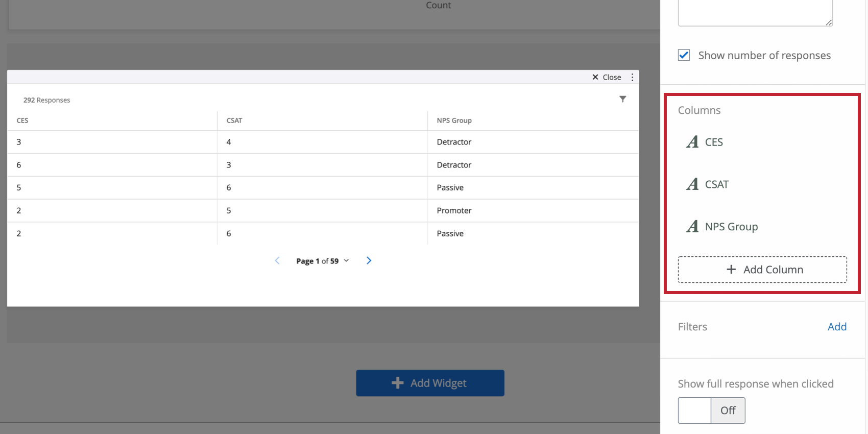868x434 pixels.
Task: Go to previous page with left arrow
Action: pyautogui.click(x=277, y=260)
